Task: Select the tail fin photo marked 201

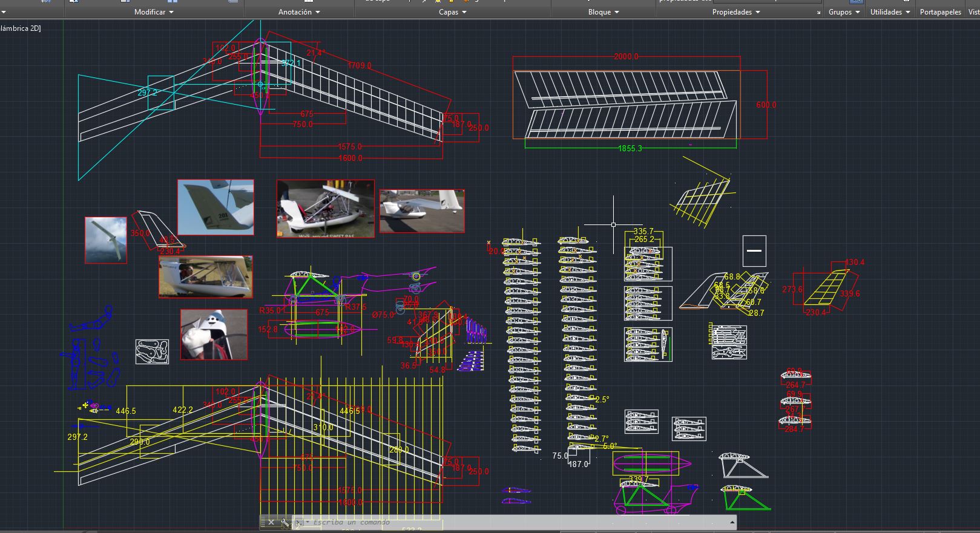Action: (x=215, y=207)
